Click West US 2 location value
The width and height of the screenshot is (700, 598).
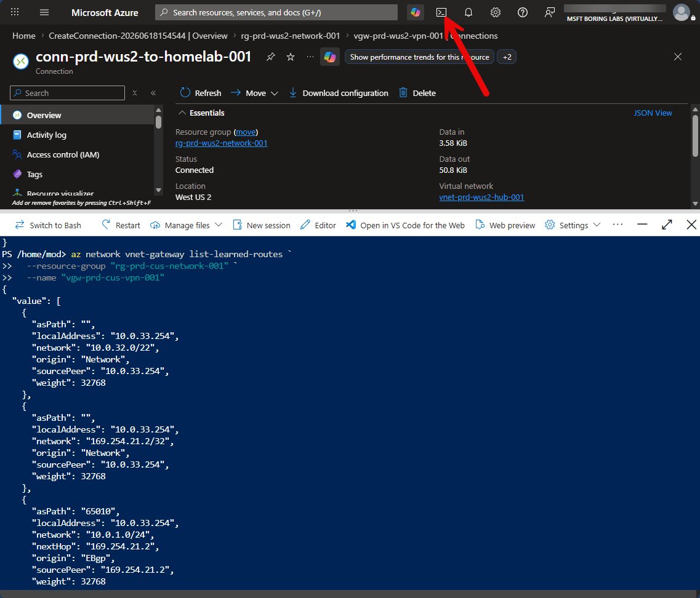pyautogui.click(x=193, y=197)
